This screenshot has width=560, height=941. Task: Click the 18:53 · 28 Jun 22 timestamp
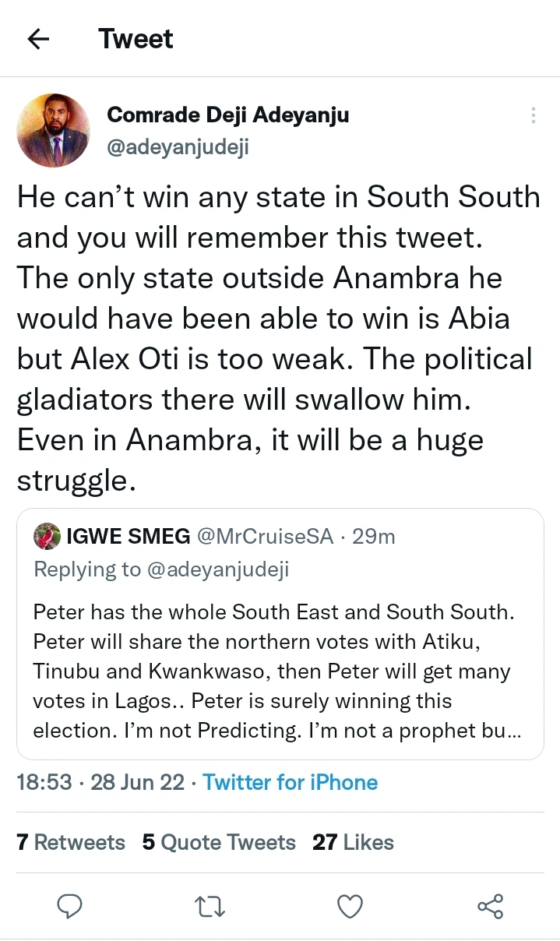point(103,782)
